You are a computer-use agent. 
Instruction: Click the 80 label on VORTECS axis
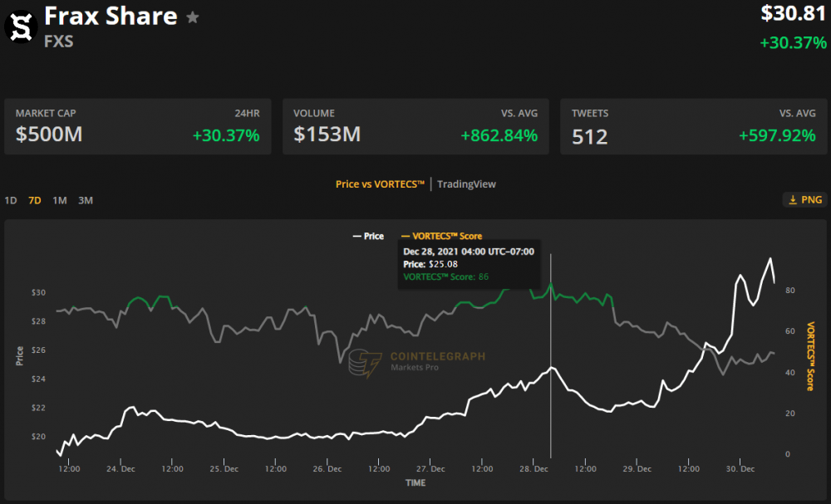(x=790, y=290)
